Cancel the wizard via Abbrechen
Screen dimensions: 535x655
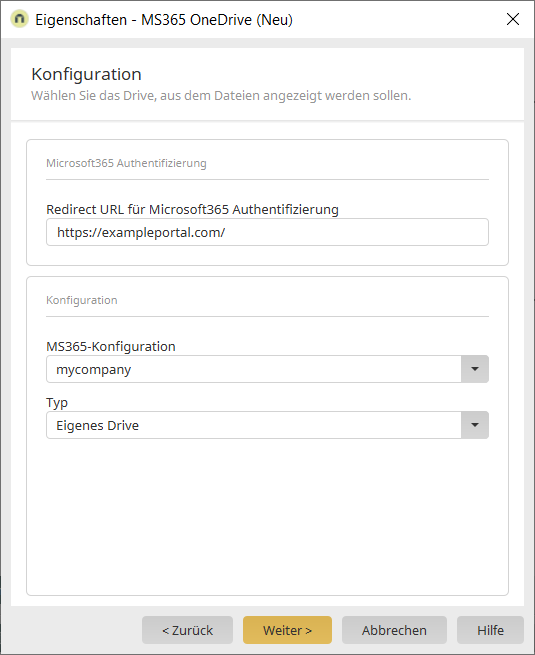pyautogui.click(x=394, y=630)
